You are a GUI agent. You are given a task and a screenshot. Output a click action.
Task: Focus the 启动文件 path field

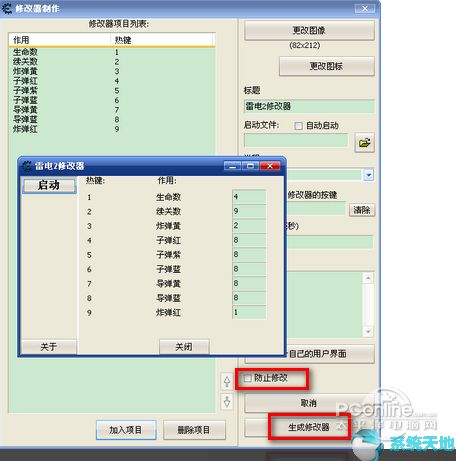pyautogui.click(x=296, y=140)
